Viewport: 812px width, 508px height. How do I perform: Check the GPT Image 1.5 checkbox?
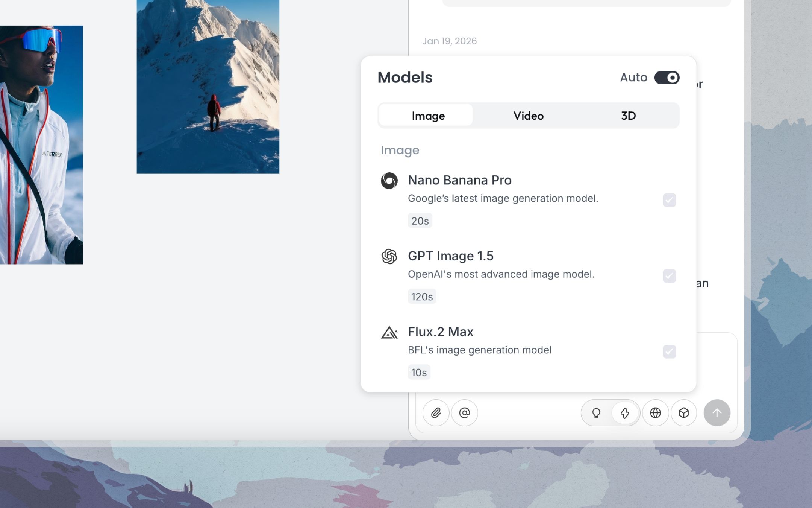point(670,276)
